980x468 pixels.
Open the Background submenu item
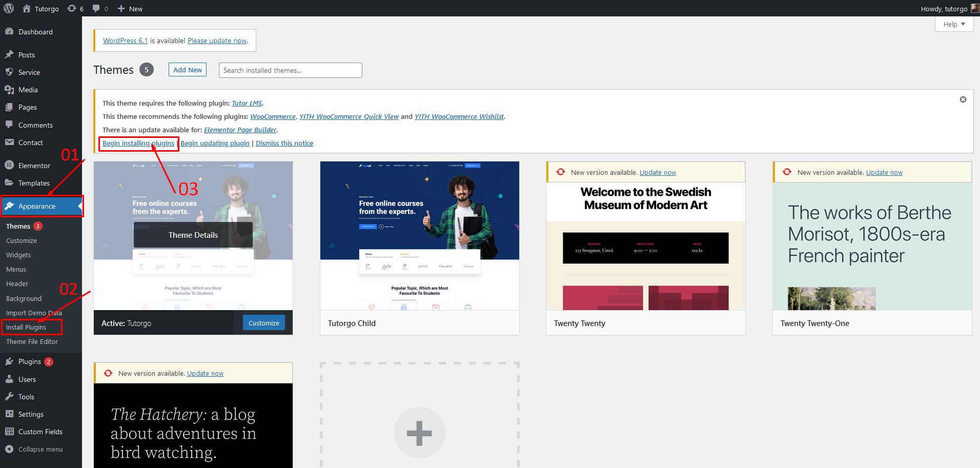24,298
